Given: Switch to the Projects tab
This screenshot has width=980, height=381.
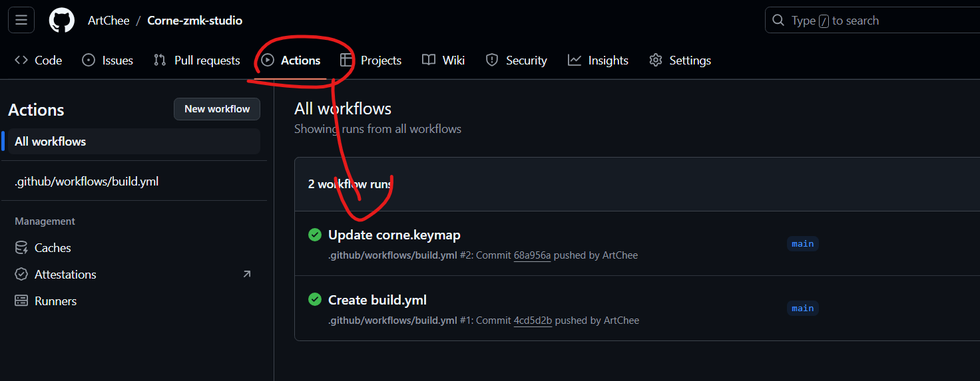Looking at the screenshot, I should tap(370, 61).
